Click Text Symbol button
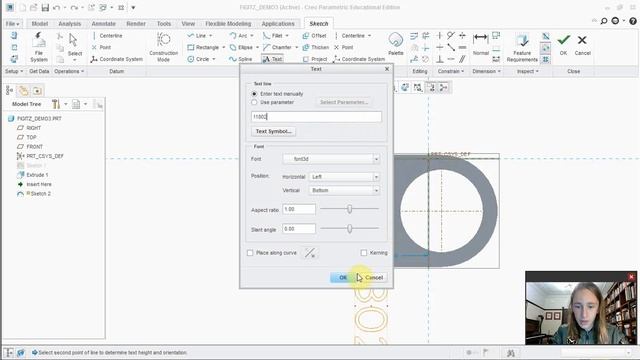Viewport: 640px width, 360px height. tap(273, 131)
